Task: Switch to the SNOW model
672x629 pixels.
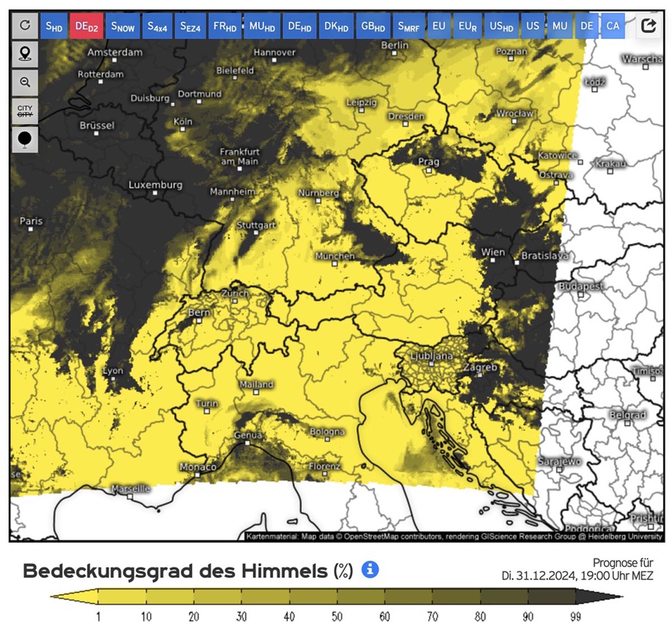Action: tap(123, 26)
